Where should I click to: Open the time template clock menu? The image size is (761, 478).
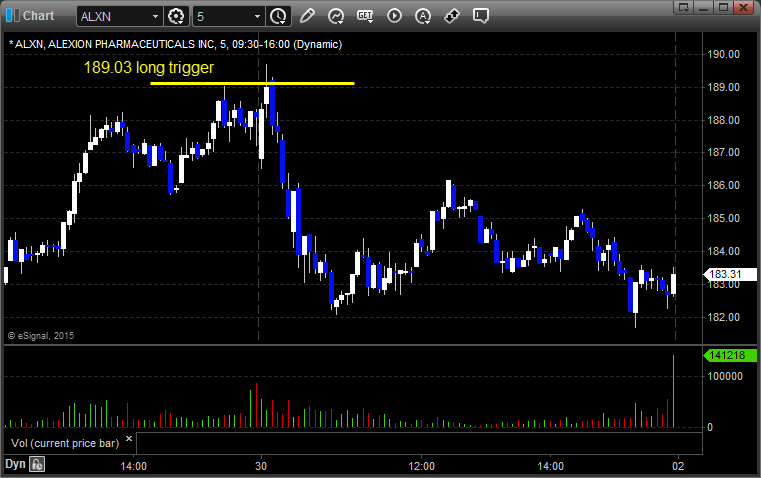279,16
